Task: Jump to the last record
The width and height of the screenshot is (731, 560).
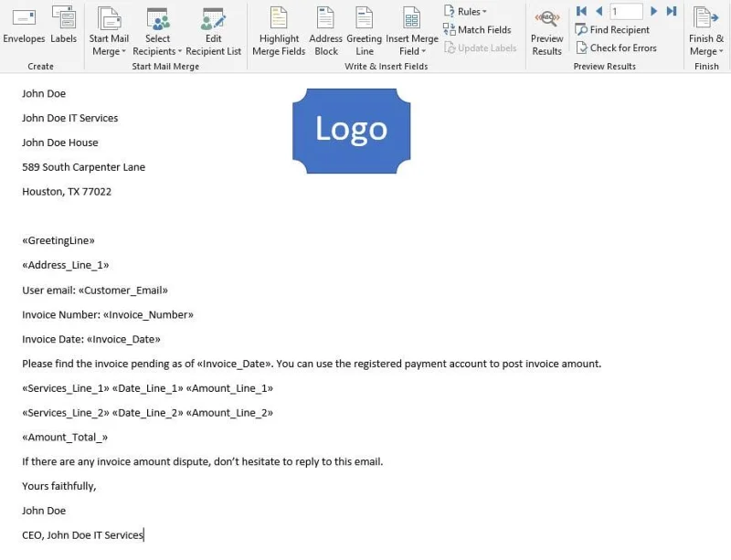Action: point(670,11)
